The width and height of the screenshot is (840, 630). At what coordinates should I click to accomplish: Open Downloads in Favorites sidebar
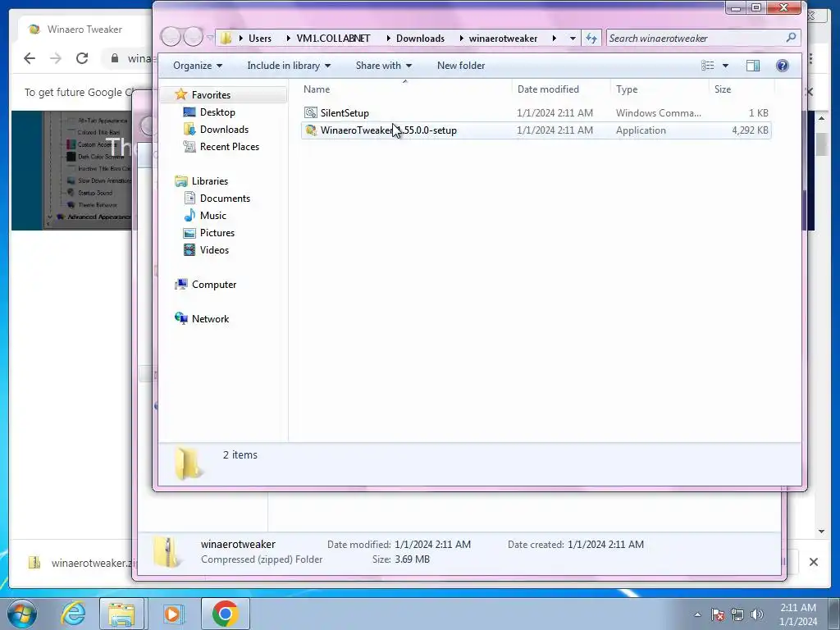click(224, 129)
